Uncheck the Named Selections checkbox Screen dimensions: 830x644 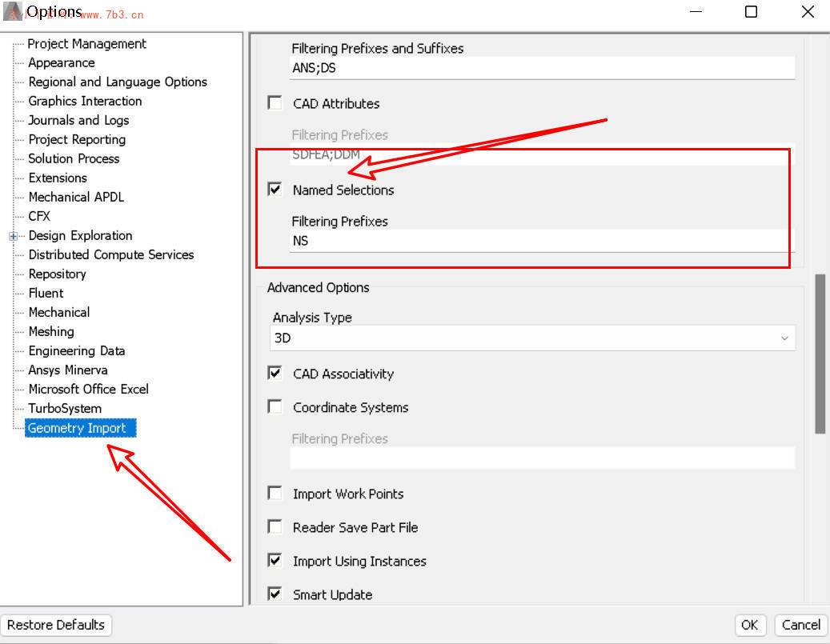coord(275,190)
